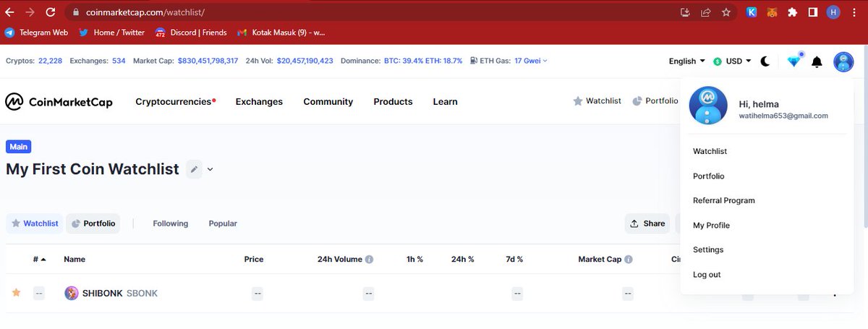
Task: Open the Products menu
Action: coord(393,102)
